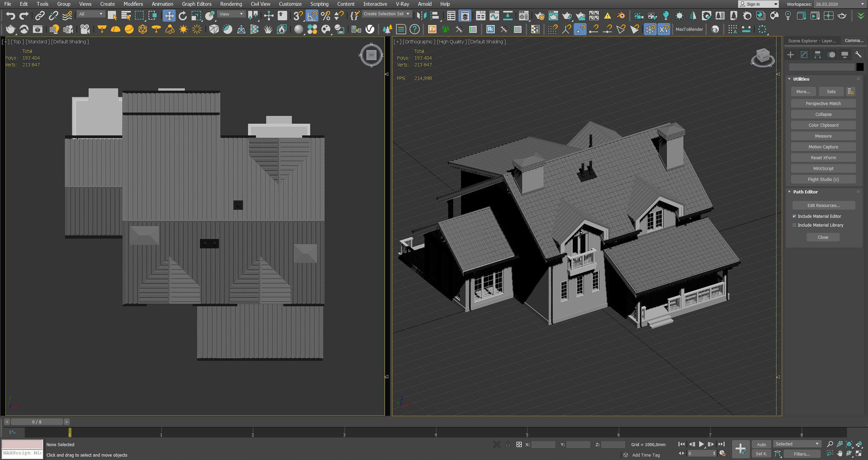Click the Select and Link chain icon

point(40,16)
